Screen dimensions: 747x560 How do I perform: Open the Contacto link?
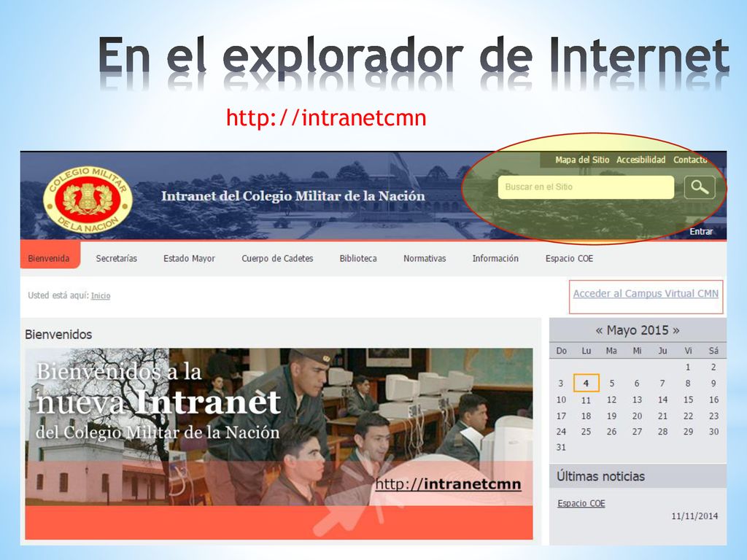tap(690, 160)
